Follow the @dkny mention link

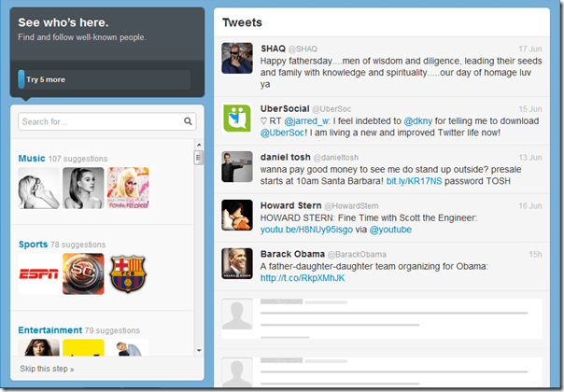(418, 121)
